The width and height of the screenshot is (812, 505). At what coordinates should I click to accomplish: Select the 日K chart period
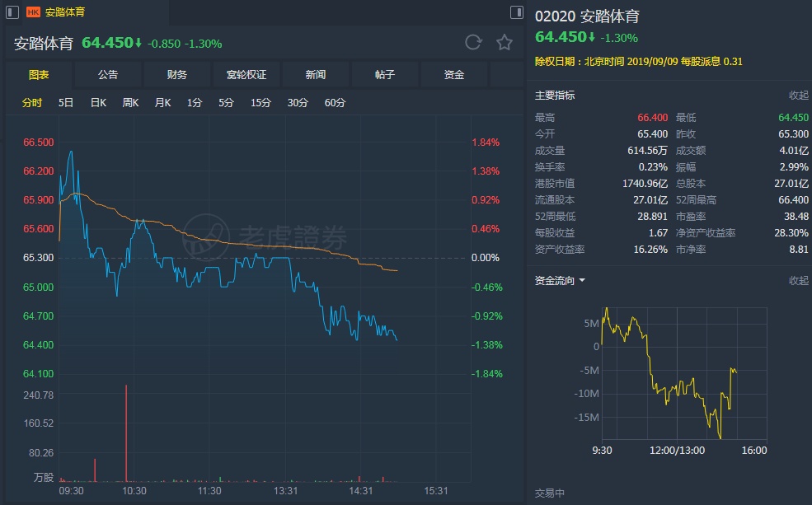[98, 103]
